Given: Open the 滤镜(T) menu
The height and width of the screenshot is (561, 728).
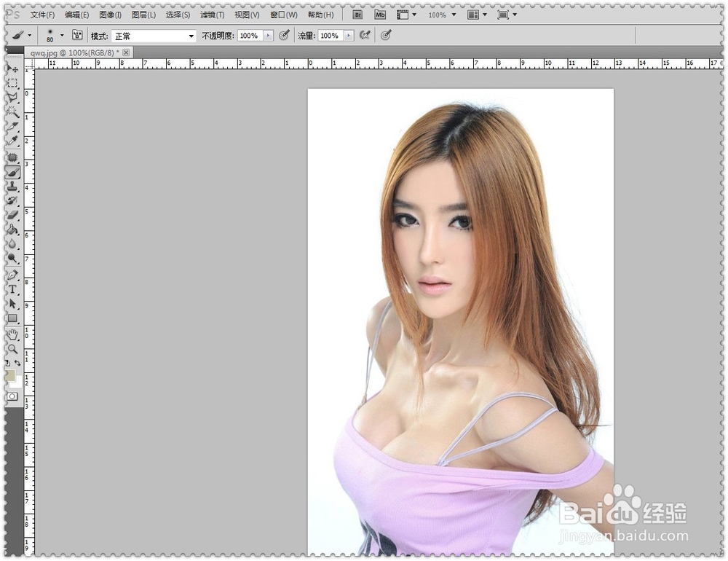Looking at the screenshot, I should [x=212, y=15].
